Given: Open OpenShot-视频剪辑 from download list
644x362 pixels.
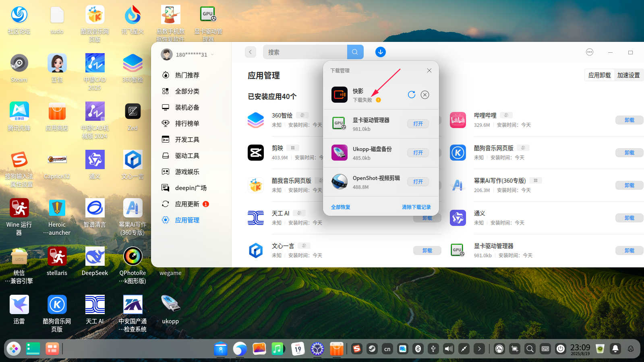Looking at the screenshot, I should click(418, 182).
